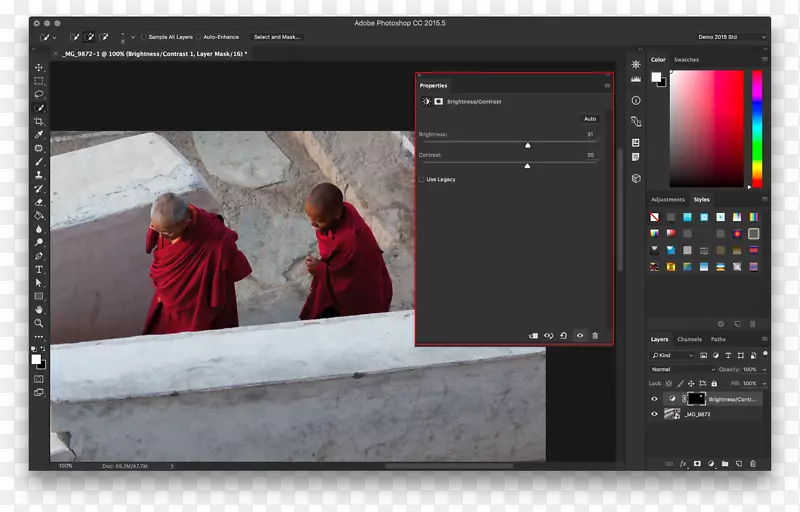Select the Crop tool
800x512 pixels.
coord(39,121)
